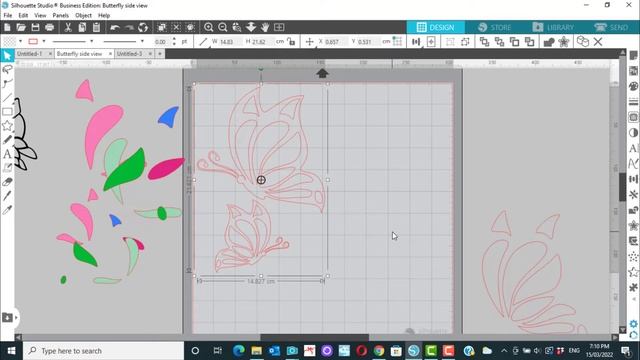Paste with the clipboard icon
Screen dimensions: 640x360
[x=96, y=27]
